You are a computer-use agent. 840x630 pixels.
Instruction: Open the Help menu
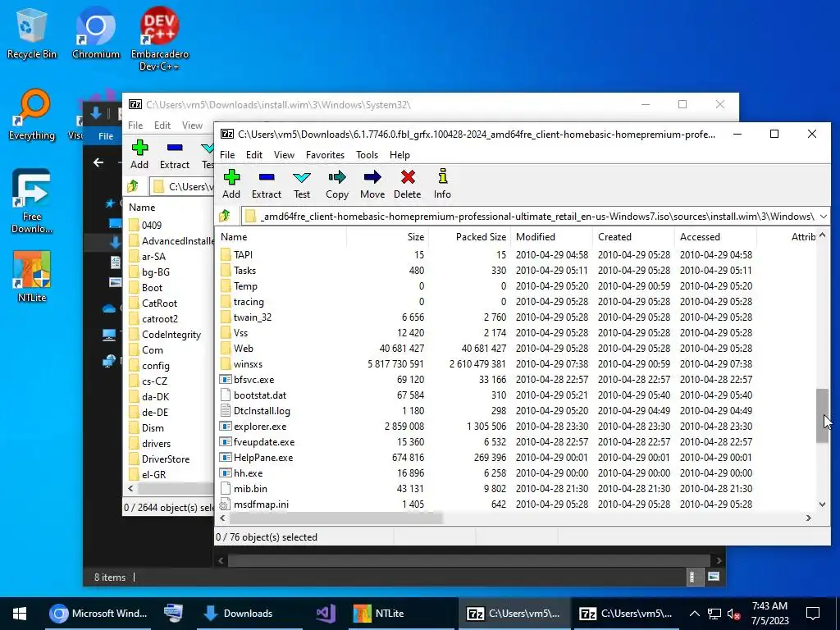(x=399, y=155)
